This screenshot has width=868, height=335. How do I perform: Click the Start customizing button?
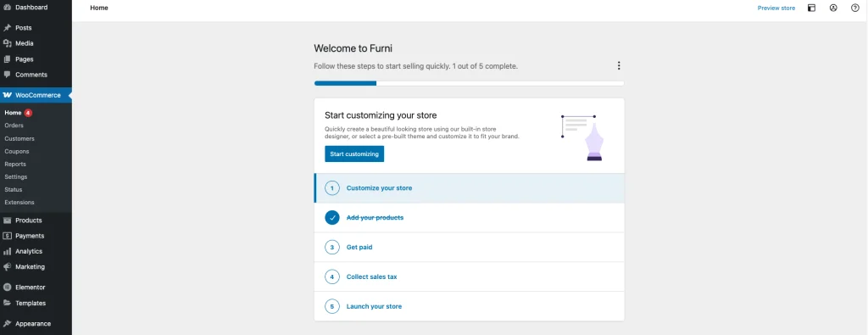354,154
